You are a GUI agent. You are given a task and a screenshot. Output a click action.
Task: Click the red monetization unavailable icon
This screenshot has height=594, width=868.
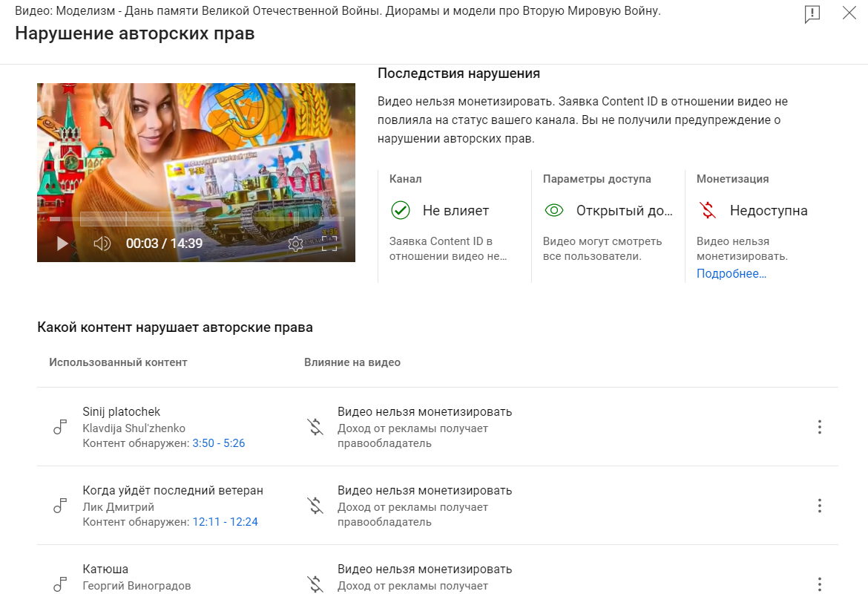click(708, 211)
